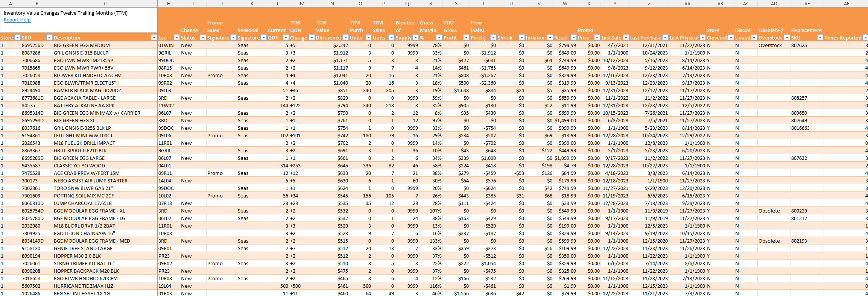The height and width of the screenshot is (296, 868).
Task: Open the Shrink column filter dropdown
Action: point(521,38)
